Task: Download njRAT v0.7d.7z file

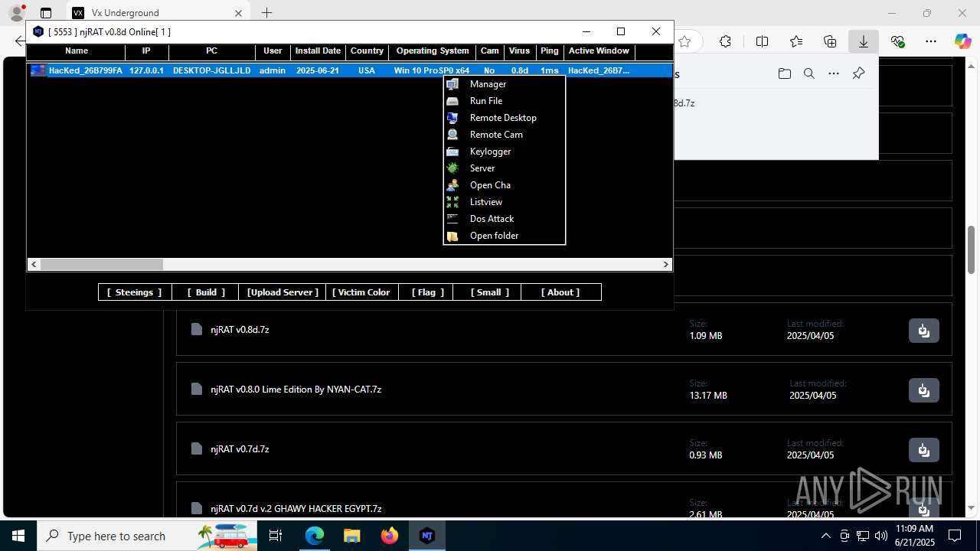Action: pos(923,450)
